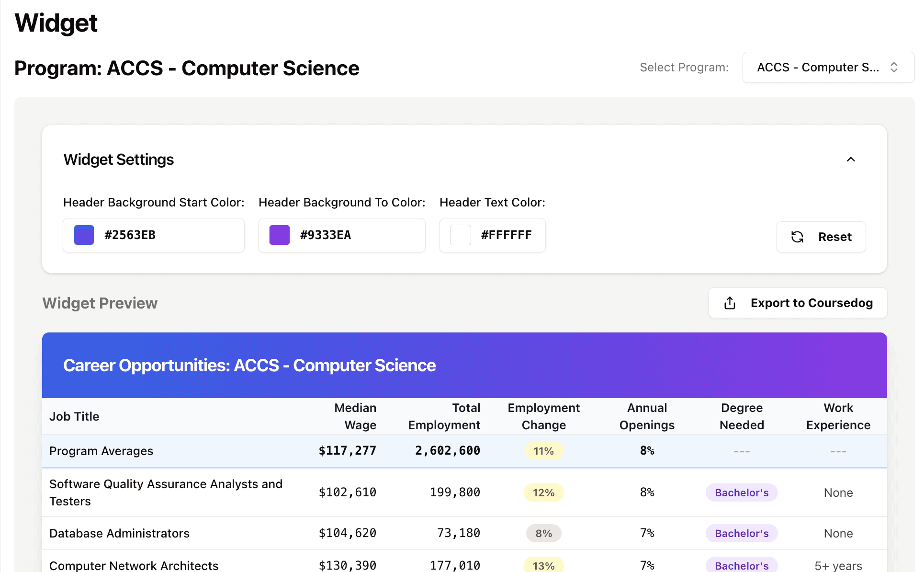
Task: Click Bachelor's badge for Database Administrators
Action: point(742,533)
